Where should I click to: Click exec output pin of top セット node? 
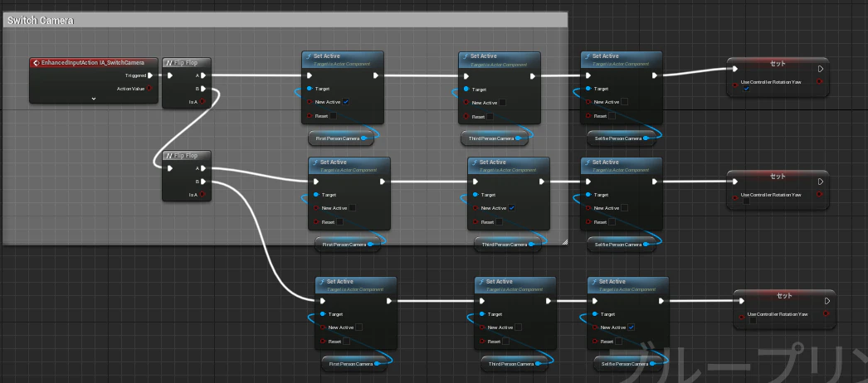[x=821, y=69]
